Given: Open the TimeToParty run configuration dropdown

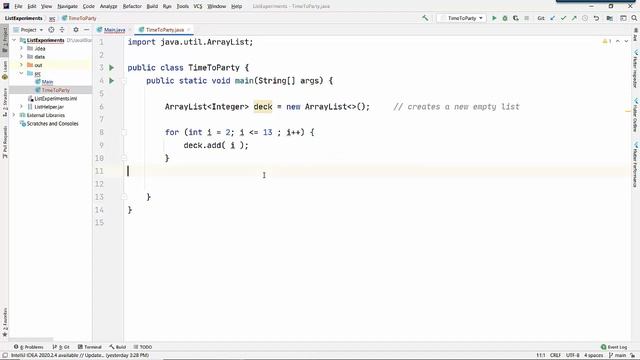Looking at the screenshot, I should [x=462, y=18].
